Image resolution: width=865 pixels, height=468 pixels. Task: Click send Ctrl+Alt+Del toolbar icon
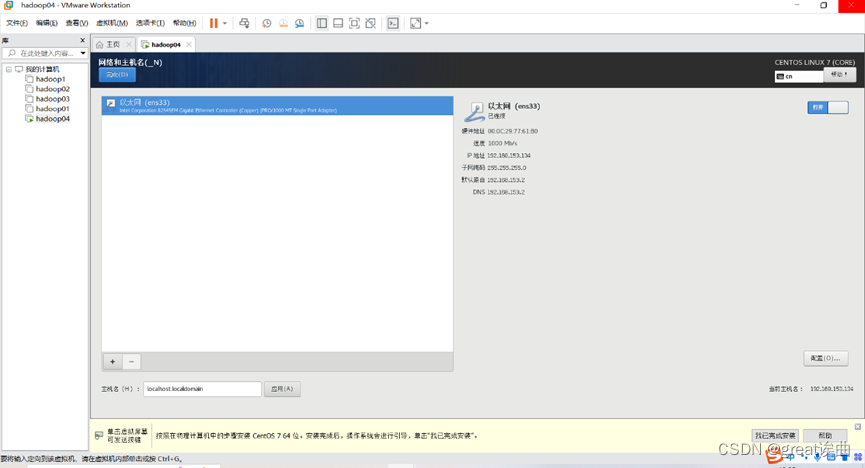(x=244, y=23)
